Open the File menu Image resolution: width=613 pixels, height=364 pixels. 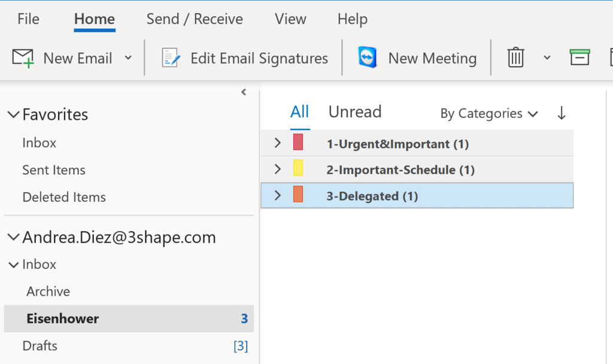tap(28, 19)
